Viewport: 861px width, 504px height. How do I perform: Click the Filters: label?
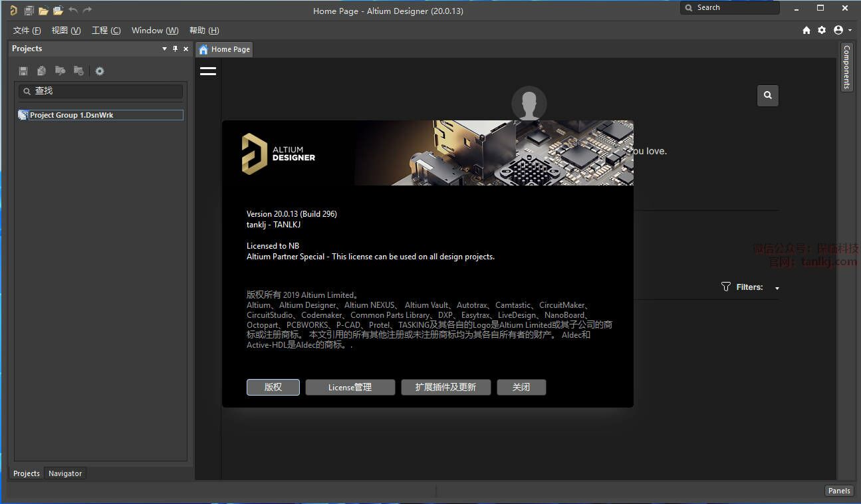750,287
